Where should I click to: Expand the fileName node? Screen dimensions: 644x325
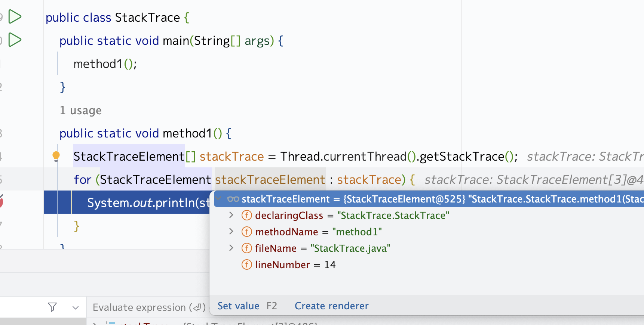click(231, 248)
